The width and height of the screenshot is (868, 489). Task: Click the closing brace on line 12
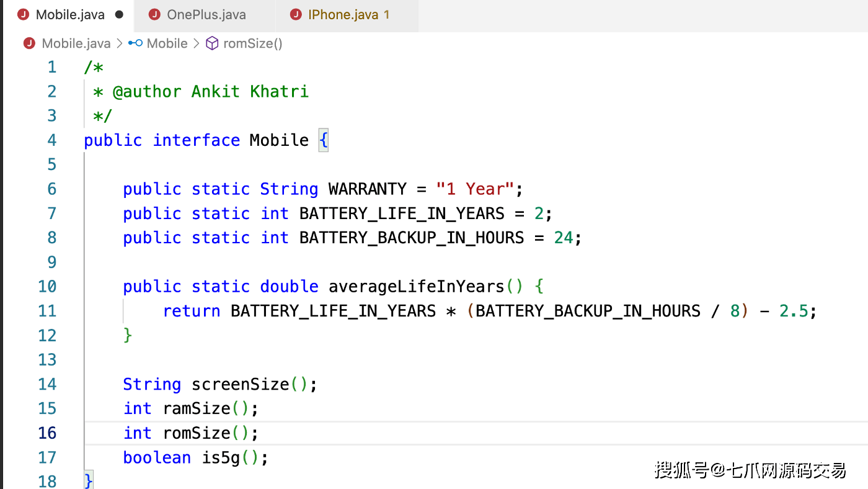[128, 335]
